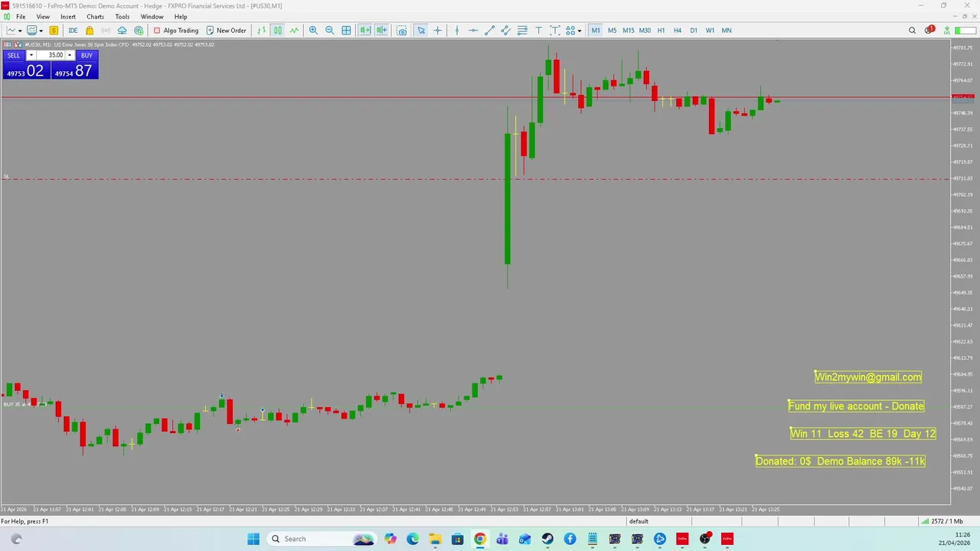This screenshot has height=551, width=980.
Task: Draw a vertical line
Action: [x=457, y=31]
